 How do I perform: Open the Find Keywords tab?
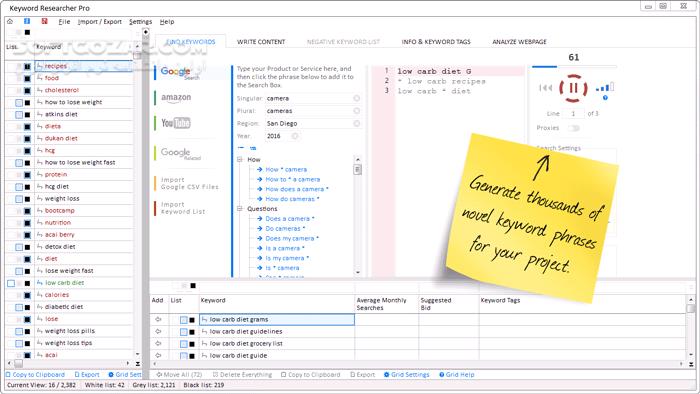[x=191, y=41]
